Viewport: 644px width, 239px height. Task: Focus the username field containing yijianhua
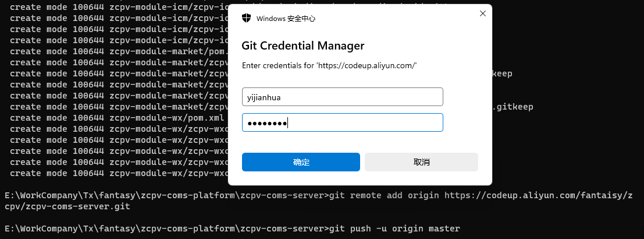point(342,97)
